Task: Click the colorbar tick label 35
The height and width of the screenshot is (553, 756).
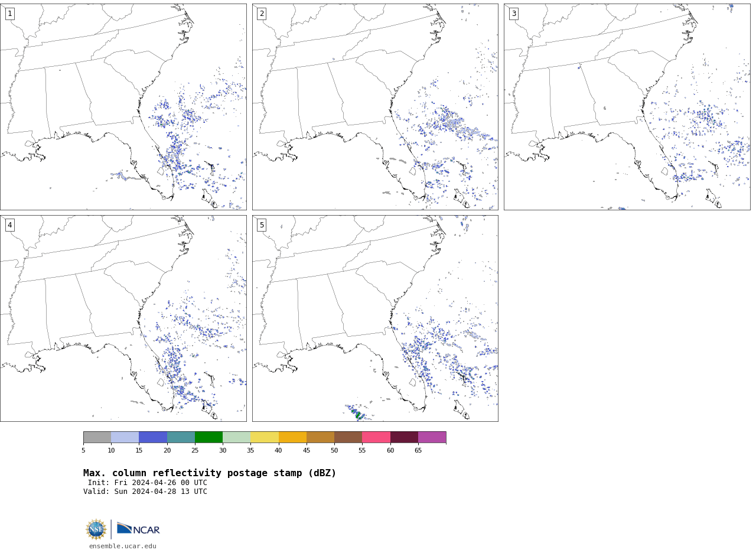Action: click(x=250, y=451)
